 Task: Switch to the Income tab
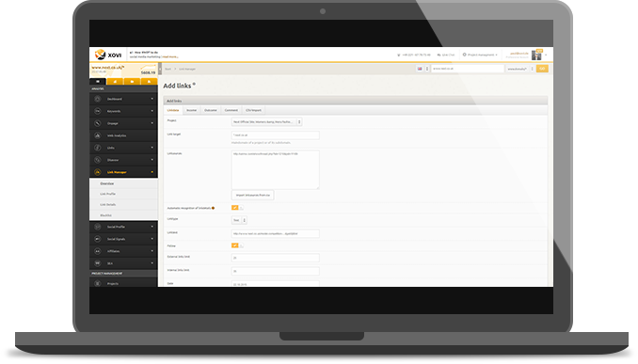tap(191, 110)
